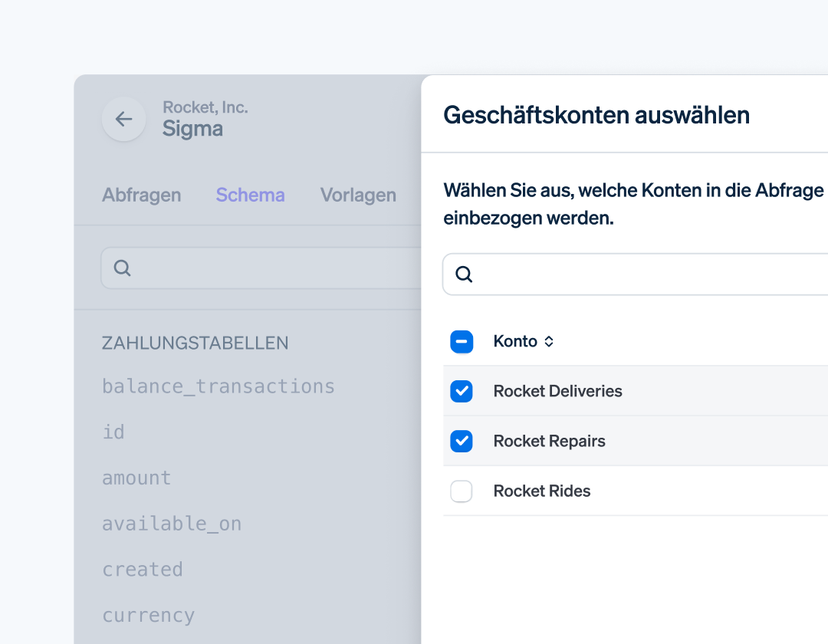Click the Rocket Deliveries account name
The width and height of the screenshot is (828, 644).
557,391
